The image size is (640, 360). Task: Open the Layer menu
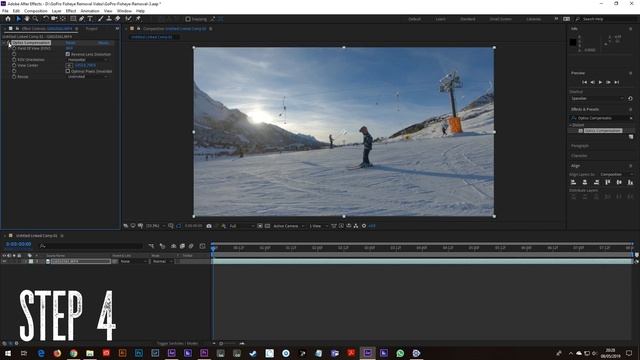57,11
